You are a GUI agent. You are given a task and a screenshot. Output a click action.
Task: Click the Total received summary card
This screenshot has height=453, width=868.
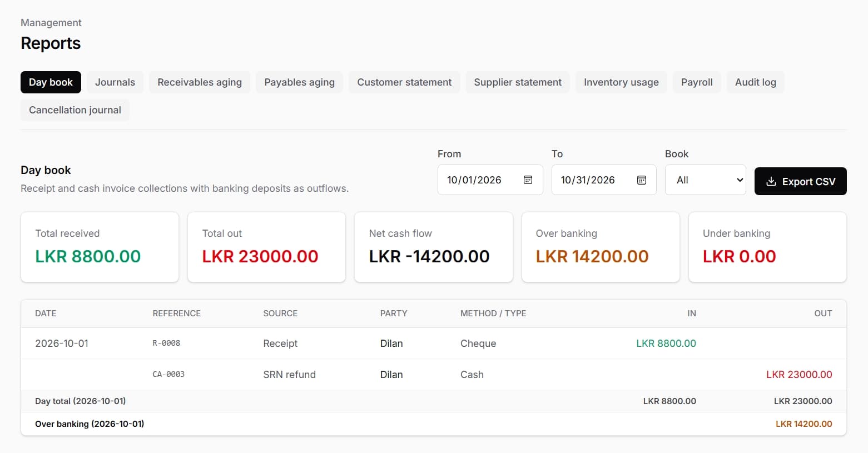click(x=100, y=247)
